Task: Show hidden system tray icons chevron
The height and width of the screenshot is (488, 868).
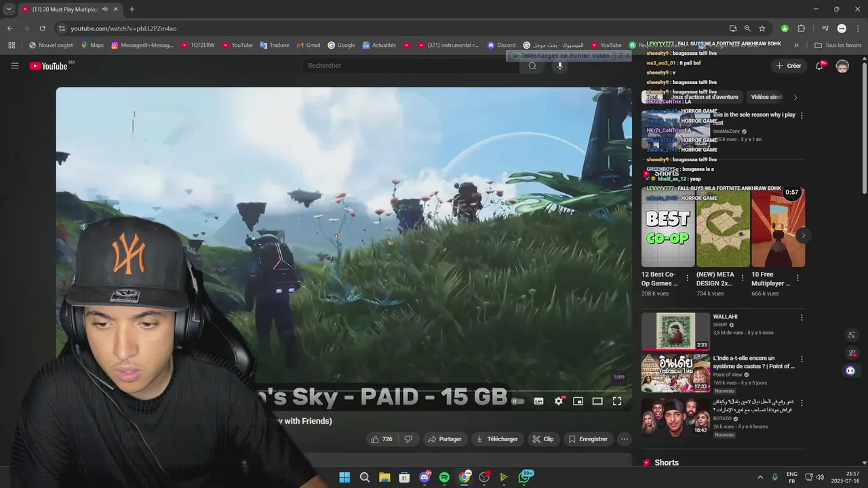Action: 760,477
